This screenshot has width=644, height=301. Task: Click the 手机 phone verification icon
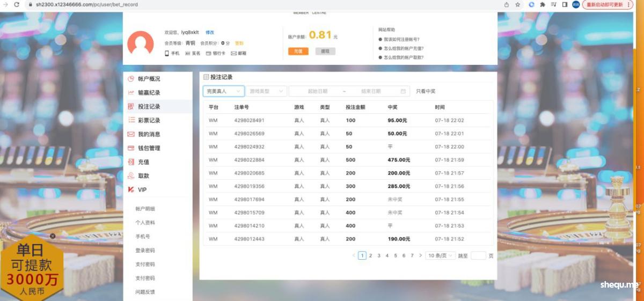tap(167, 53)
